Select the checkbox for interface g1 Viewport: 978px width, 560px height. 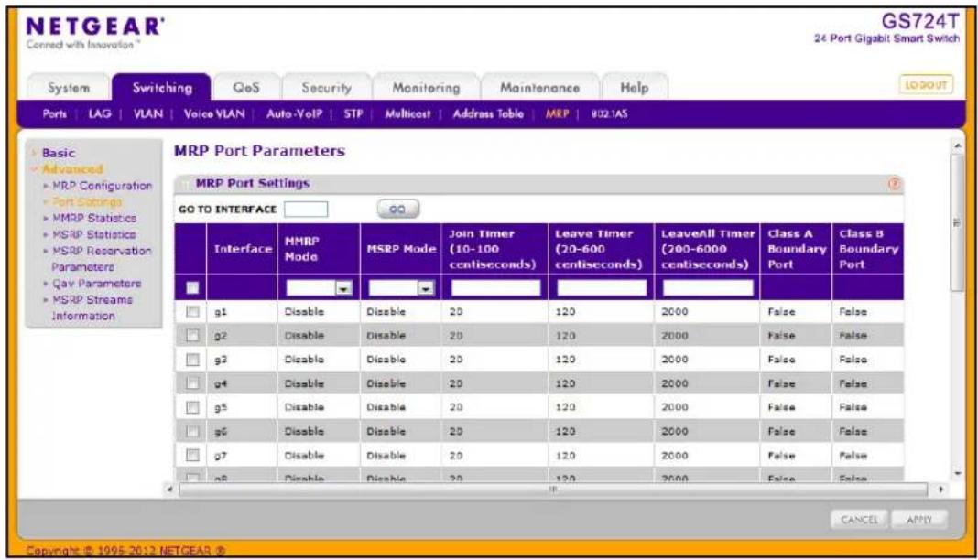pos(192,311)
